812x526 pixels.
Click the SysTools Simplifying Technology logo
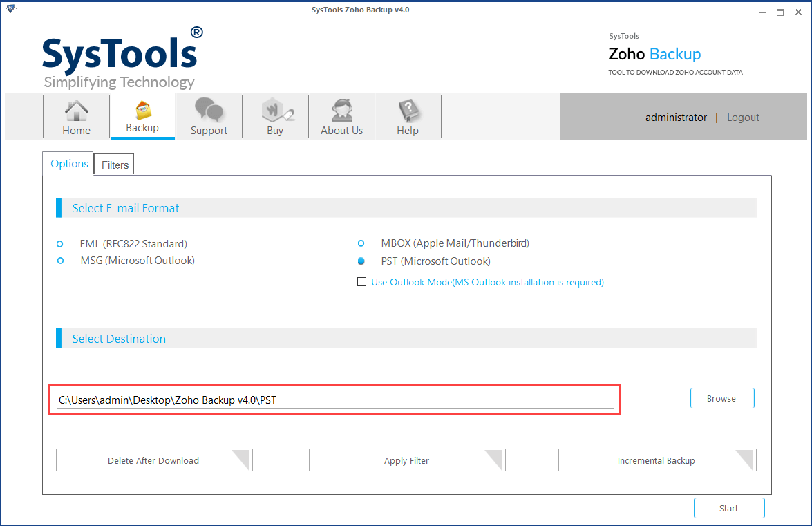pos(122,59)
